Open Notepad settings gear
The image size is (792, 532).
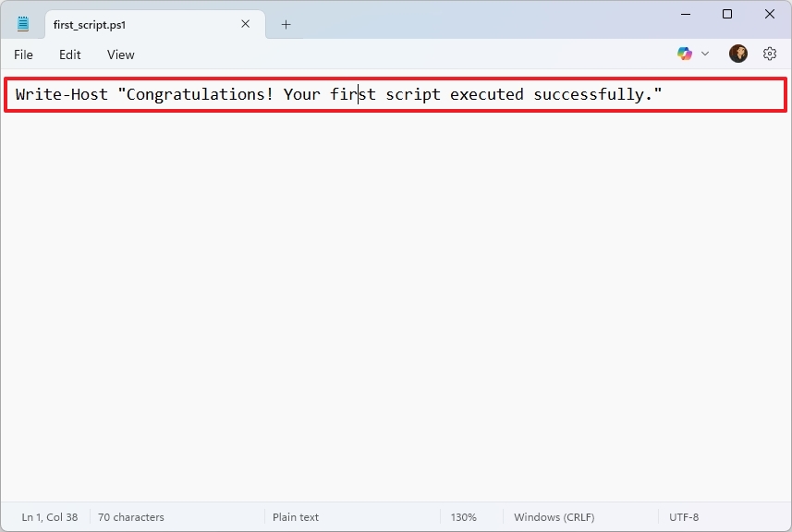coord(770,54)
